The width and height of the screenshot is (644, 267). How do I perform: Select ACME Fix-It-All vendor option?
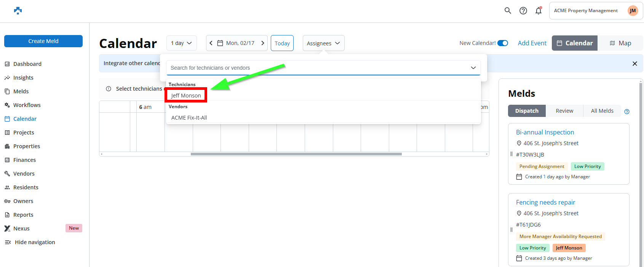[189, 118]
